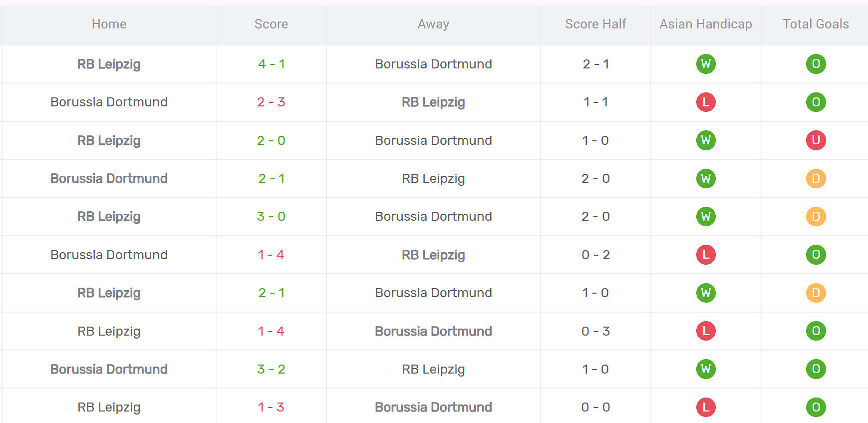Screen dimensions: 868x423
Task: Click the L badge in the 1 - 3 row
Action: pyautogui.click(x=706, y=408)
